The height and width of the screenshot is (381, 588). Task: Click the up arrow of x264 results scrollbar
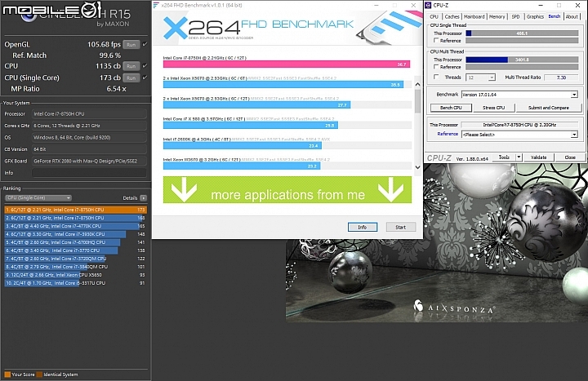(418, 84)
